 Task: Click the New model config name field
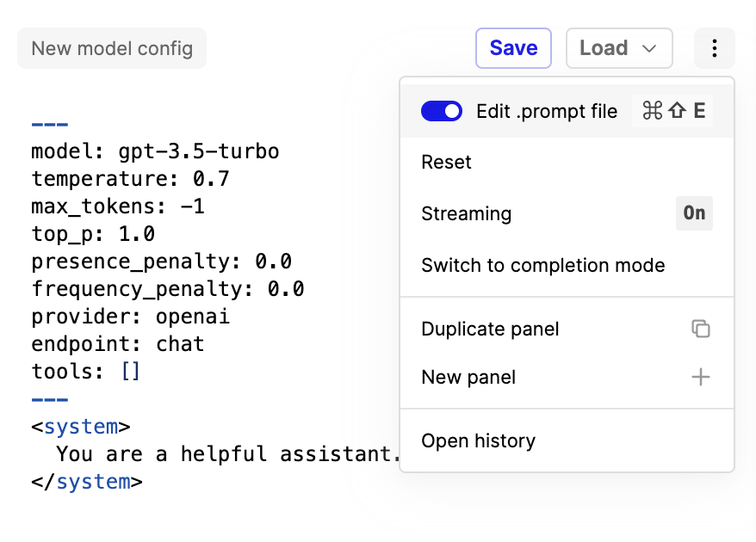112,48
